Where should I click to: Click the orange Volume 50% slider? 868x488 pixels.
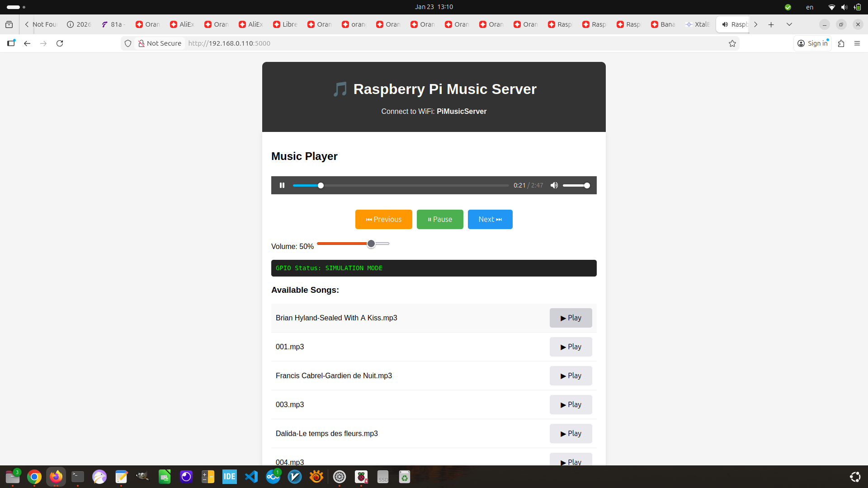pos(353,244)
